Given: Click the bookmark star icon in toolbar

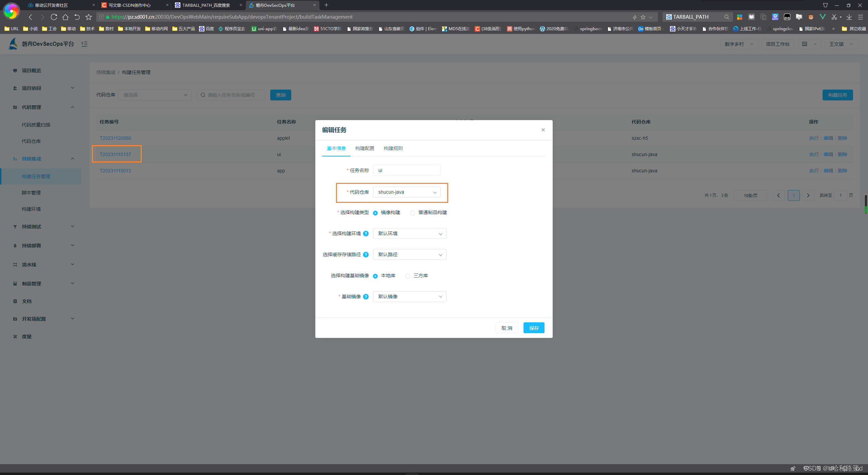Looking at the screenshot, I should [x=88, y=17].
